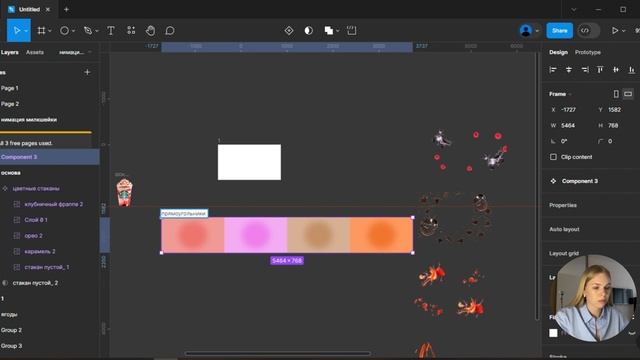
Task: Click the Share button
Action: click(x=559, y=31)
